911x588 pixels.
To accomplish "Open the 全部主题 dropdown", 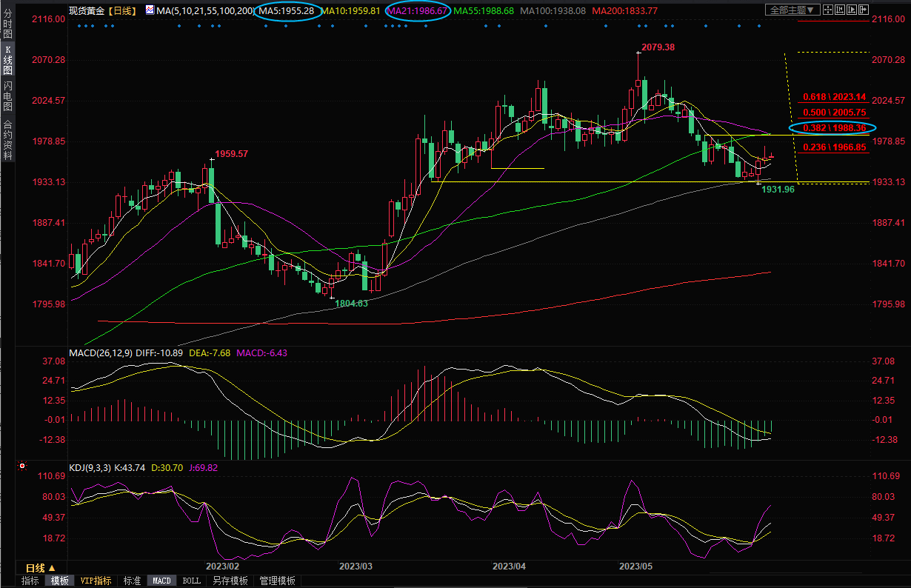I will click(792, 10).
